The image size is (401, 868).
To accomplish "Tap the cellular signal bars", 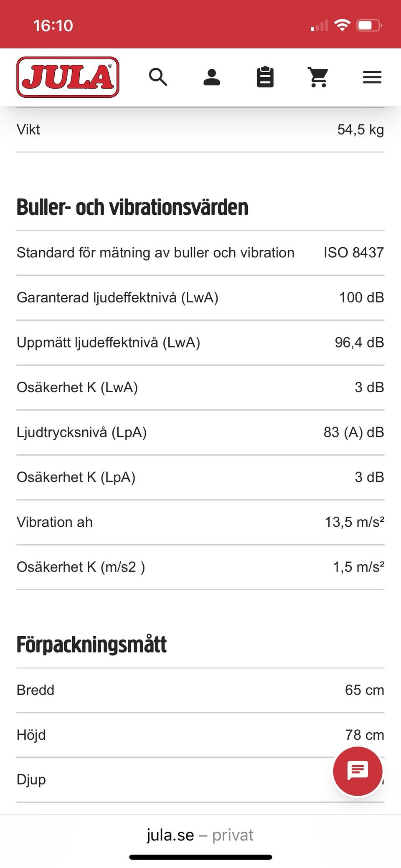I will (x=320, y=26).
